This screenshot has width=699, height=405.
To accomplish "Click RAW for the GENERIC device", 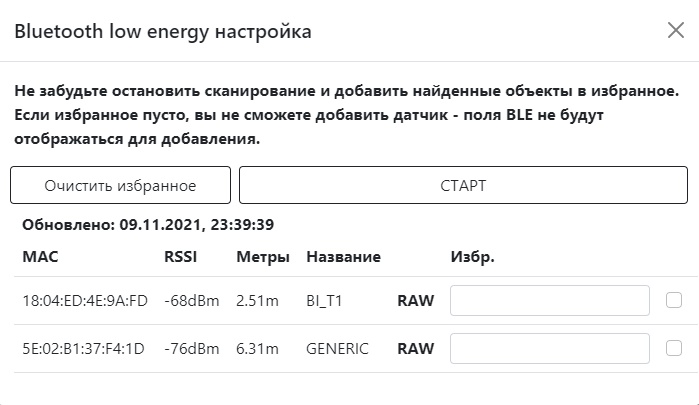I will 416,349.
